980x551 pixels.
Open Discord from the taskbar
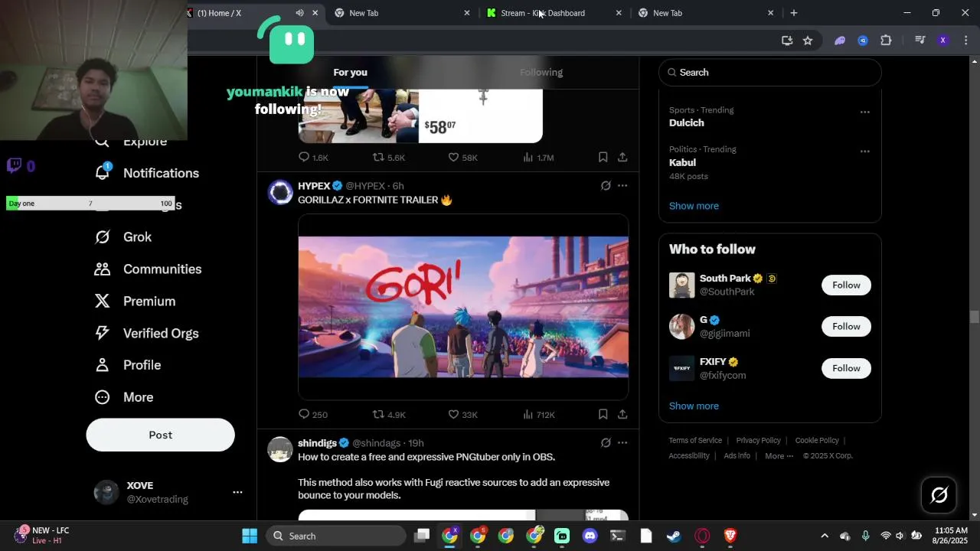tap(590, 536)
